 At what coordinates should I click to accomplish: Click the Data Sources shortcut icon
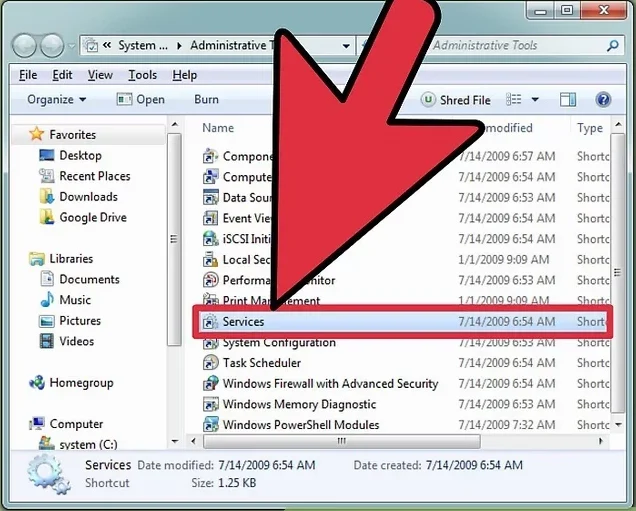pos(211,198)
